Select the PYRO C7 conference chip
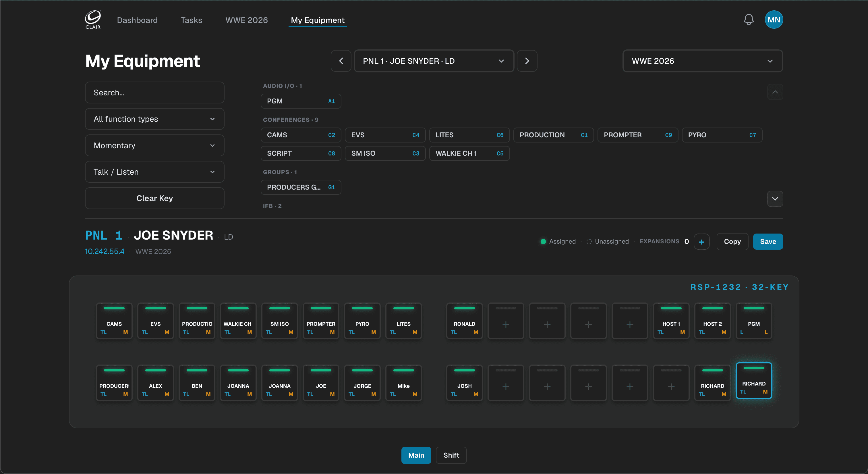The width and height of the screenshot is (868, 474). click(722, 135)
